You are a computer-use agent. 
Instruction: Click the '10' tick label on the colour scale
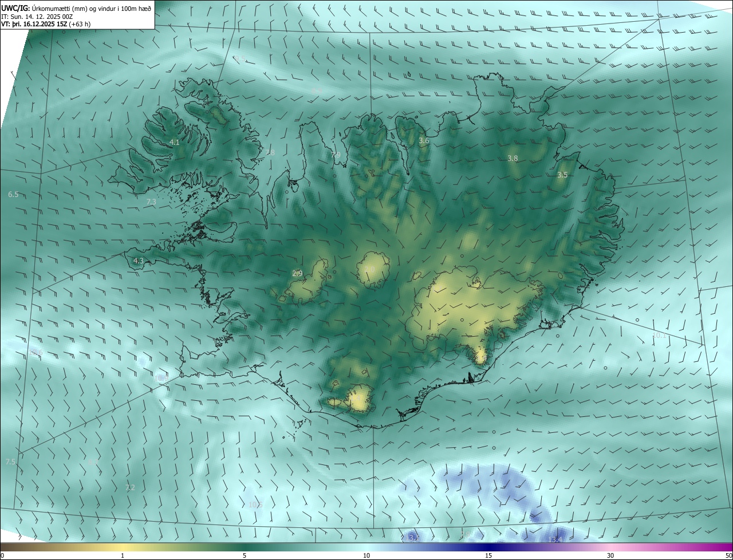pos(366,556)
